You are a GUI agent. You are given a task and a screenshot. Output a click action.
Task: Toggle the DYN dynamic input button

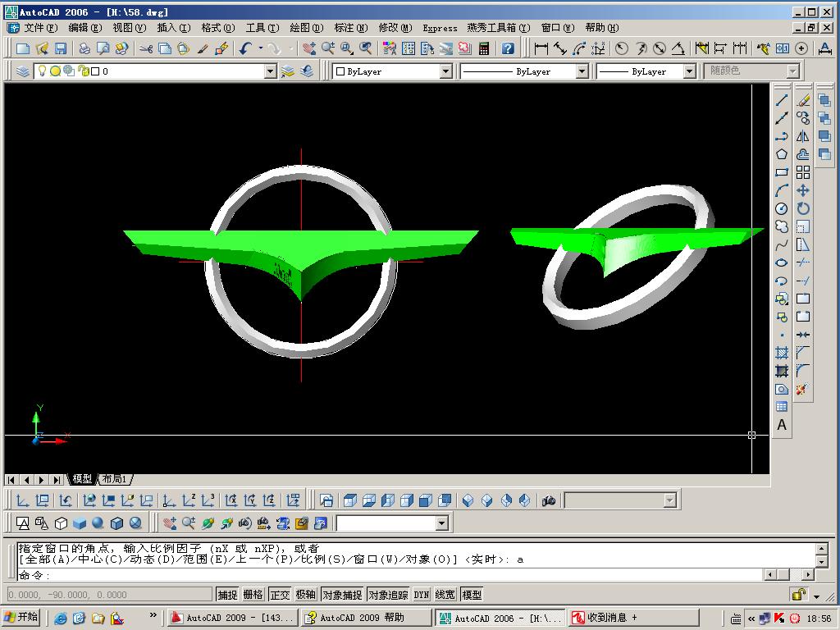pos(422,595)
